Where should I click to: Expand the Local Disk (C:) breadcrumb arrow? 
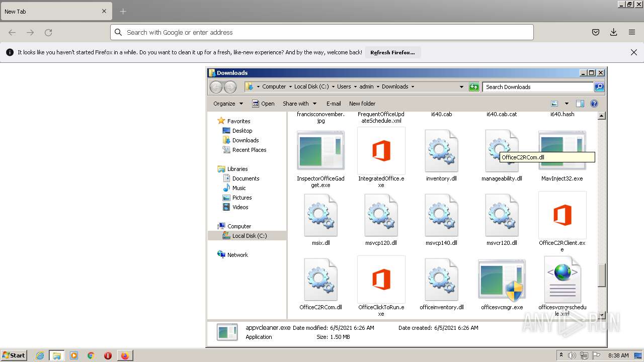click(333, 87)
